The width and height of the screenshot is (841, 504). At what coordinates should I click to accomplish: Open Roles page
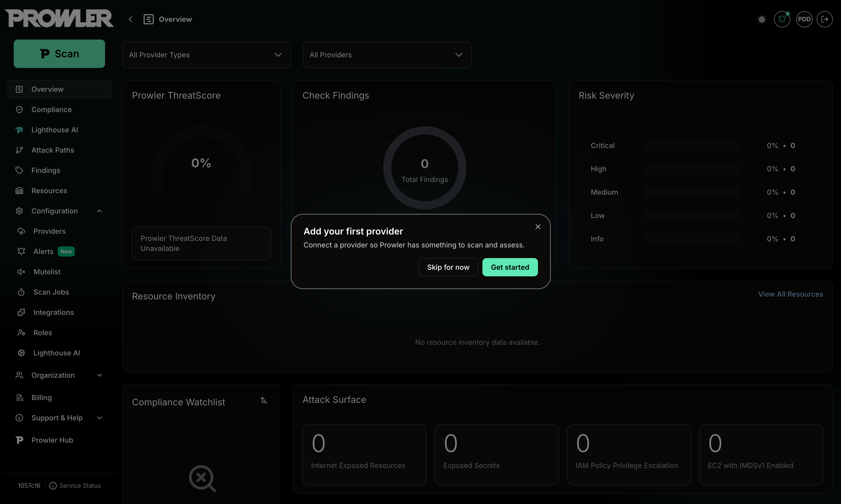(x=59, y=333)
